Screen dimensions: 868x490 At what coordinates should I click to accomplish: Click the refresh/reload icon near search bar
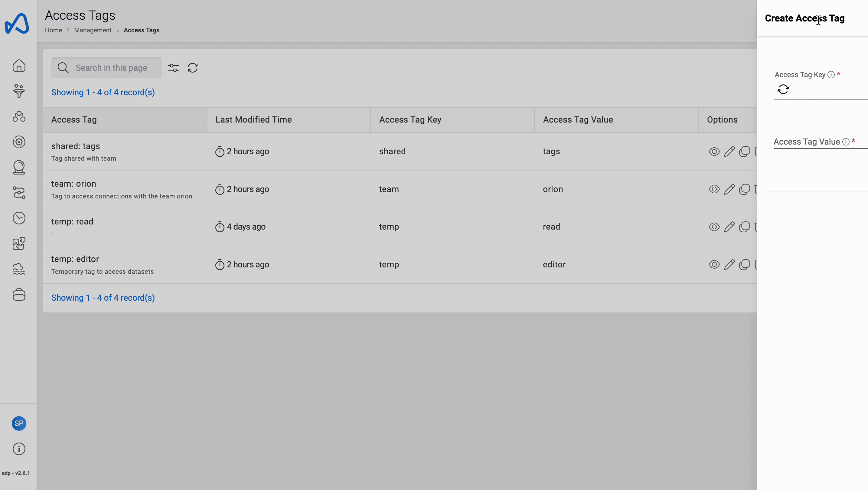pyautogui.click(x=192, y=67)
